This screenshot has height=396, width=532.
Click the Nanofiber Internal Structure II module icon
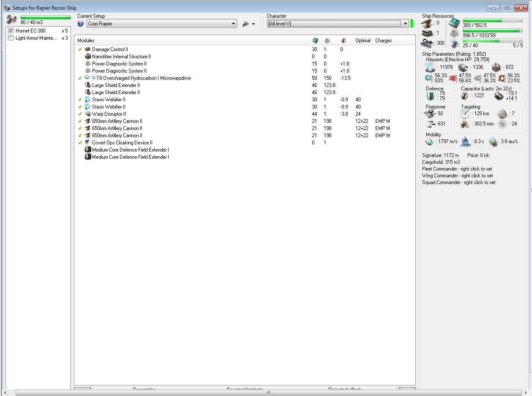coord(88,57)
